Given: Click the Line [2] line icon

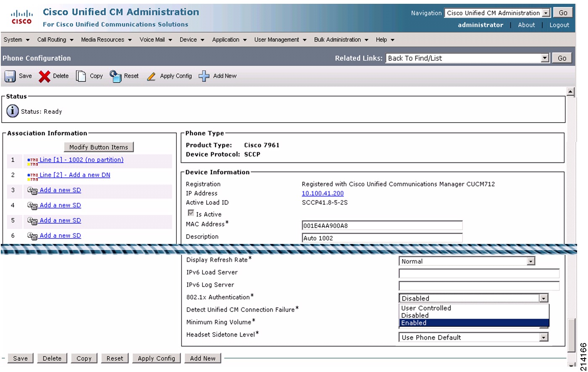Looking at the screenshot, I should point(33,176).
